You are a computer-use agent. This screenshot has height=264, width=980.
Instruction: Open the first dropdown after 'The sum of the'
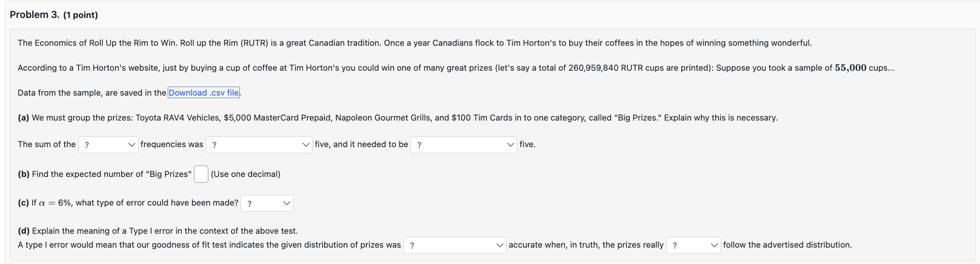[x=108, y=145]
